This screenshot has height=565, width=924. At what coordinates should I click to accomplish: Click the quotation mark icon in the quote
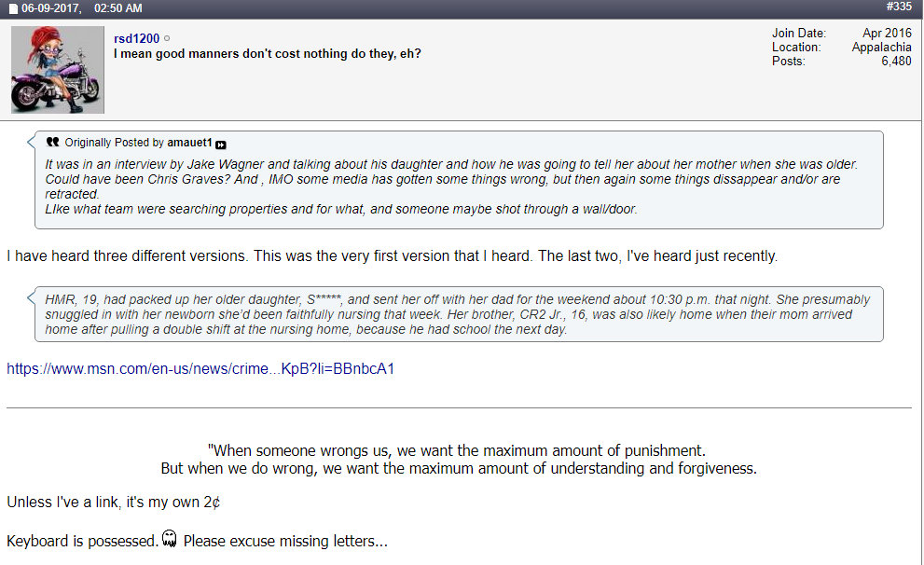[x=52, y=142]
